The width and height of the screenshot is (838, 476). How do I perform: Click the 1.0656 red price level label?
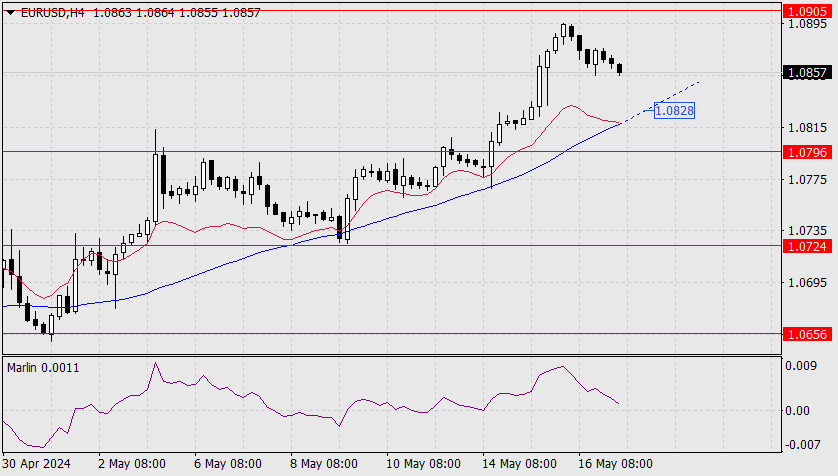pos(808,334)
